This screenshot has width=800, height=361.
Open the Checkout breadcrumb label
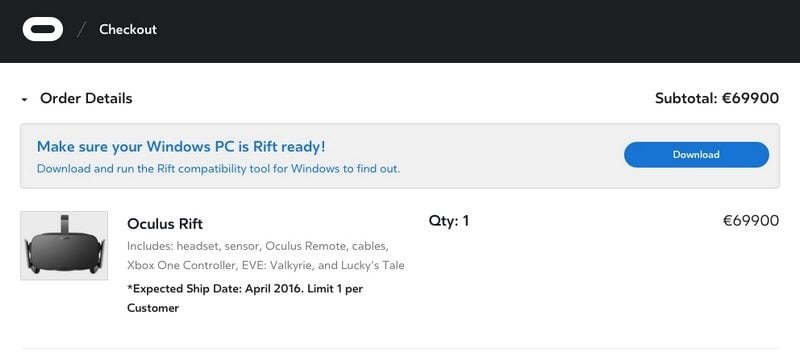tap(128, 30)
